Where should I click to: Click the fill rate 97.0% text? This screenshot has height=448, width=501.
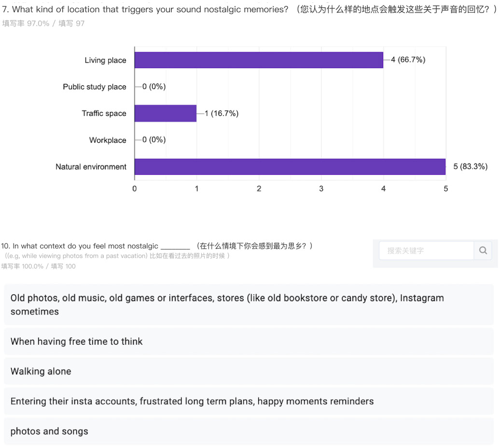point(26,23)
